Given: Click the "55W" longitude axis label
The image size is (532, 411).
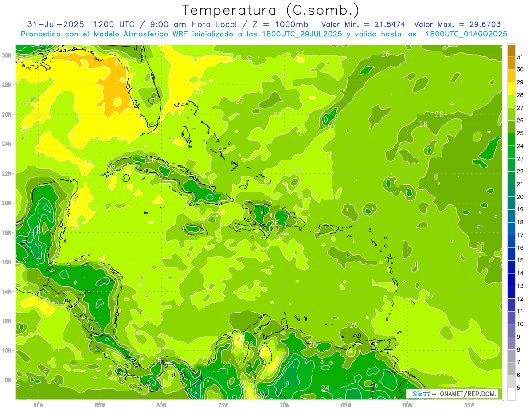Looking at the screenshot, I should coord(469,405).
